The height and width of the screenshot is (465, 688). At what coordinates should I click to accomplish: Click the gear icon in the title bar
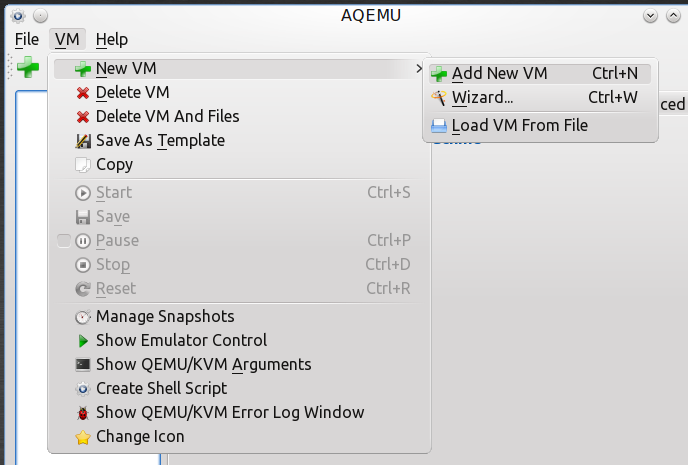click(x=18, y=16)
